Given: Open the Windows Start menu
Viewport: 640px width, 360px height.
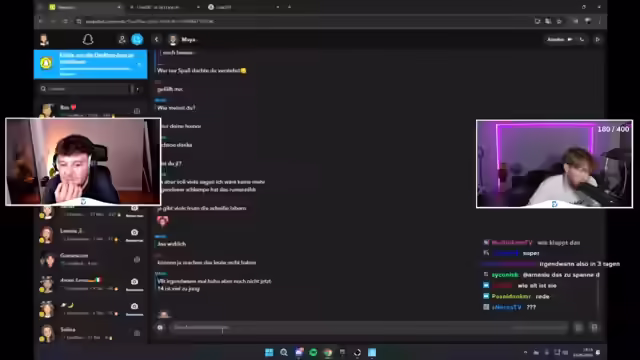Looking at the screenshot, I should [269, 352].
